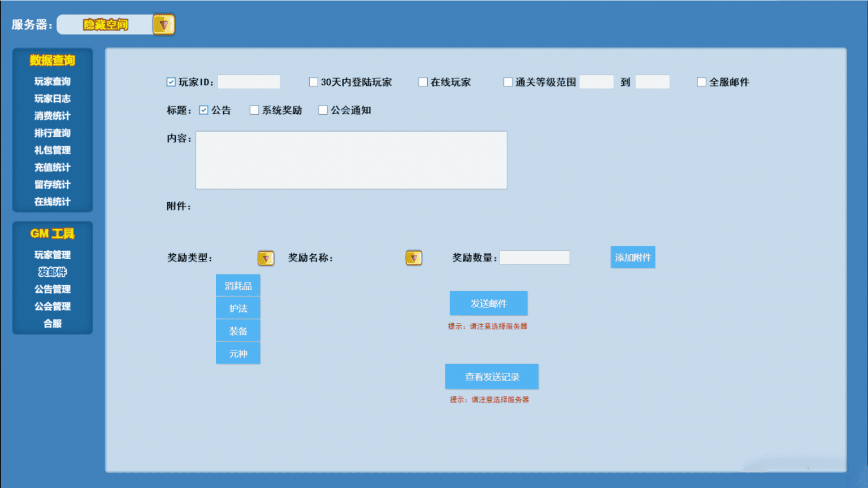Enable the 系统奖励 checkbox

tap(254, 110)
